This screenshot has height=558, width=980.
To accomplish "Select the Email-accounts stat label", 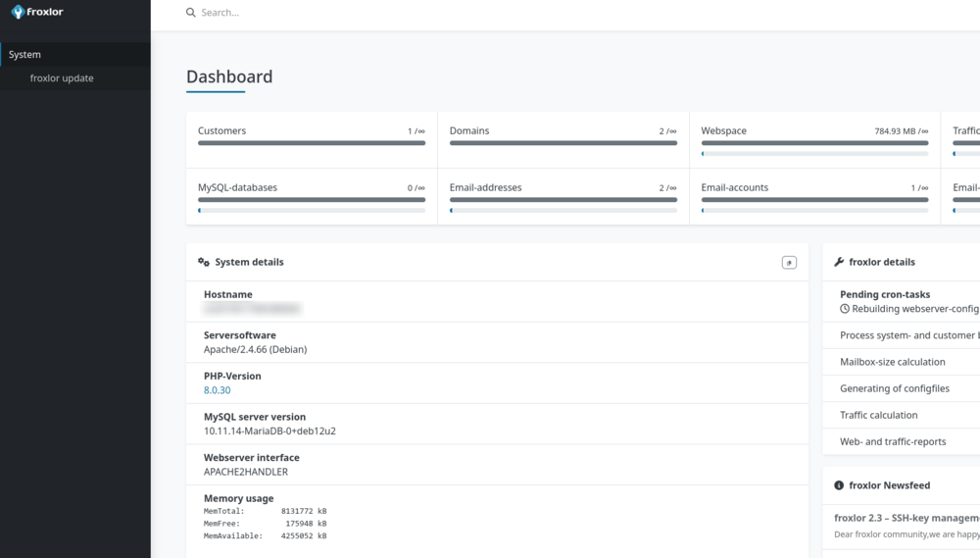I will (x=734, y=187).
